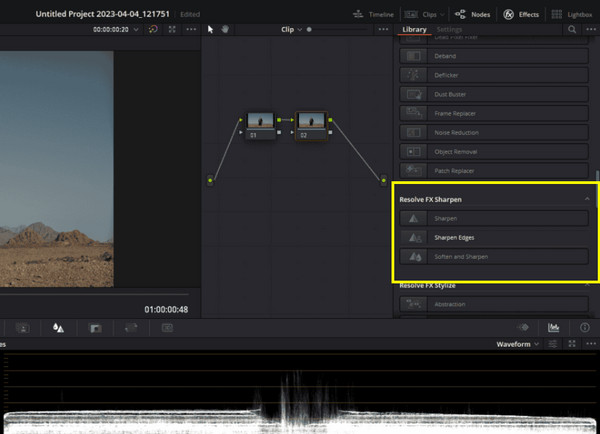Click the viewer scrubber bar
The height and width of the screenshot is (434, 600).
[94, 294]
